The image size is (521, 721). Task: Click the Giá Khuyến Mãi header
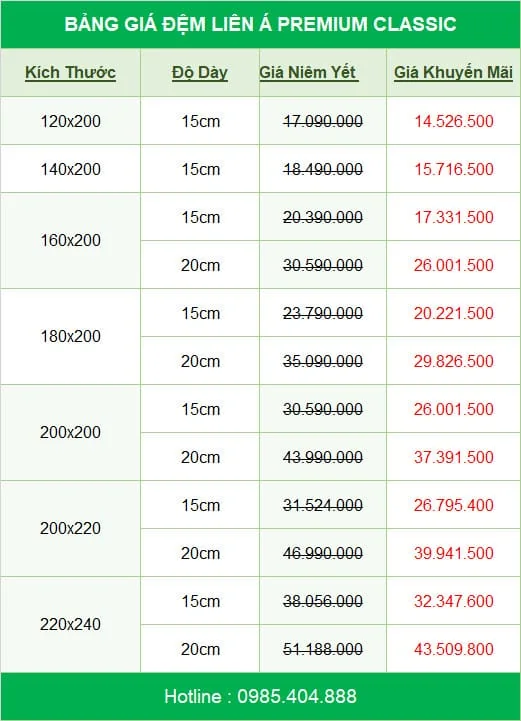tap(453, 73)
